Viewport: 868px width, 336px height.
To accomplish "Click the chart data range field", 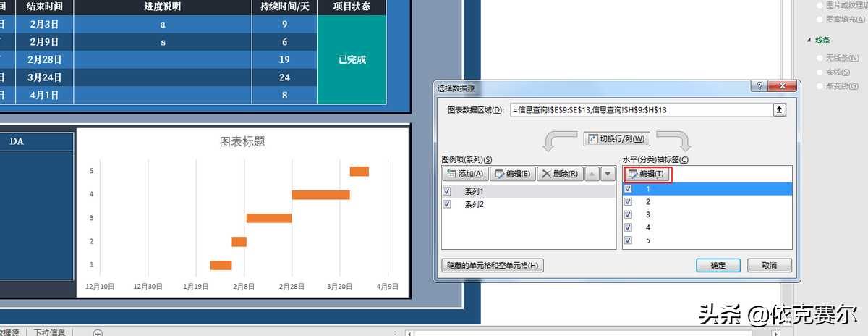I will pyautogui.click(x=640, y=110).
